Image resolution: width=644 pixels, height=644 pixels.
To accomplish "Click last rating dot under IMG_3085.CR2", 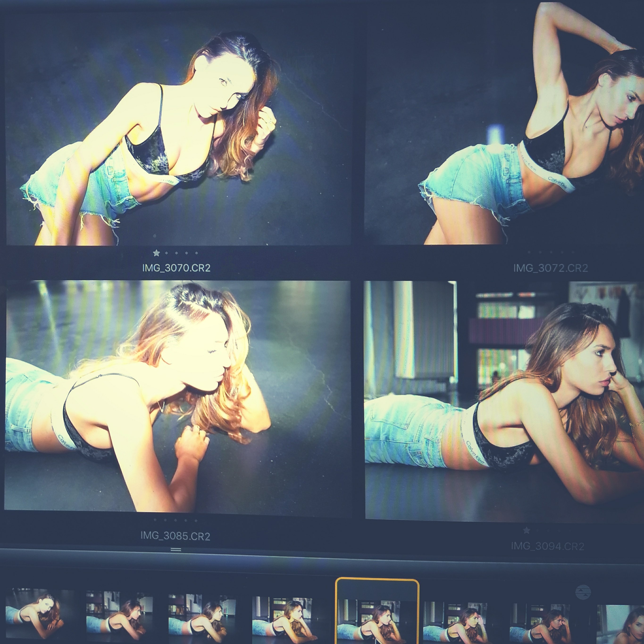I will [x=196, y=520].
